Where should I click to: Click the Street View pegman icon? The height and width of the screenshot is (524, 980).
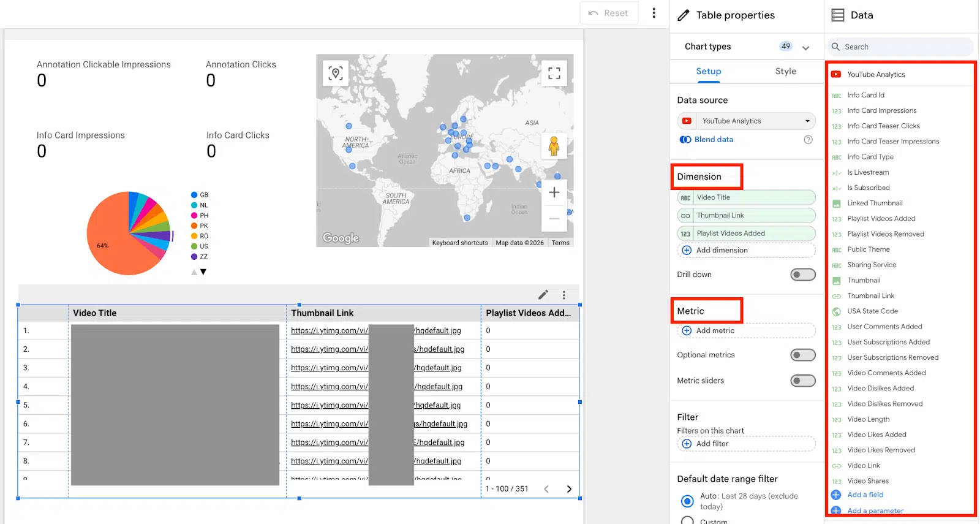[x=554, y=146]
